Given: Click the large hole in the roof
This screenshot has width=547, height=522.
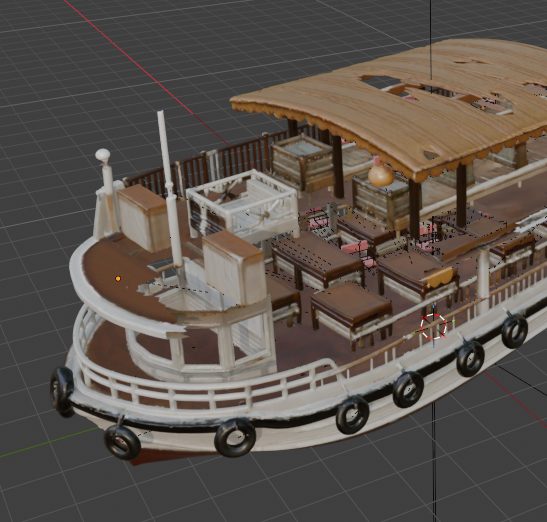Looking at the screenshot, I should [382, 82].
